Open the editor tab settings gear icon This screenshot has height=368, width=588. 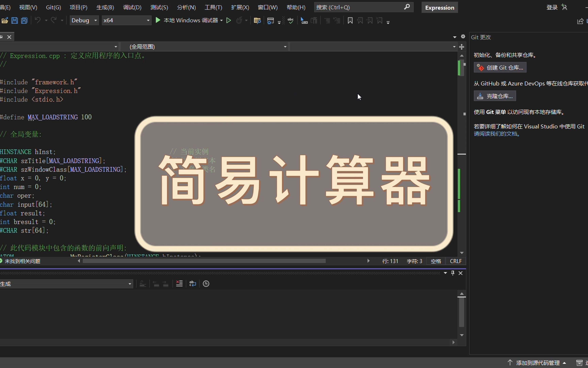463,36
